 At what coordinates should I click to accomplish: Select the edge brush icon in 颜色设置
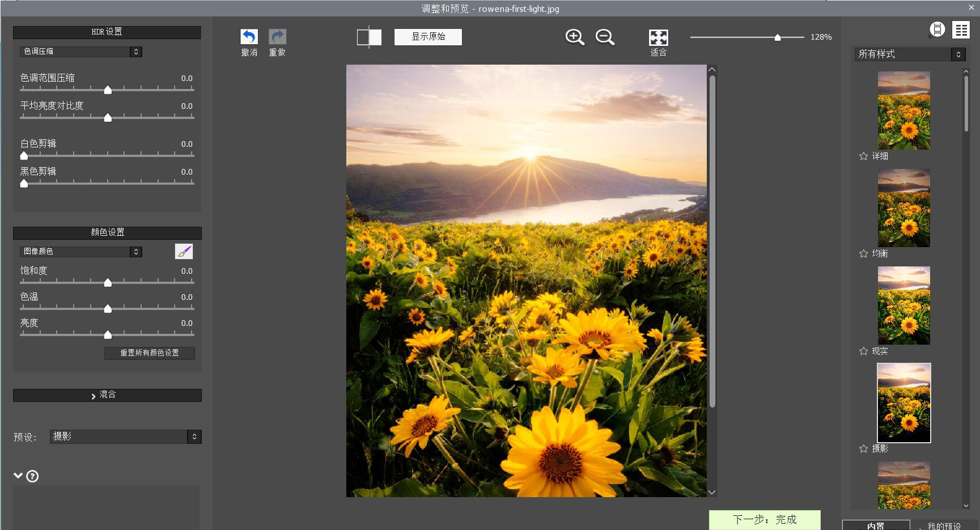[x=183, y=251]
